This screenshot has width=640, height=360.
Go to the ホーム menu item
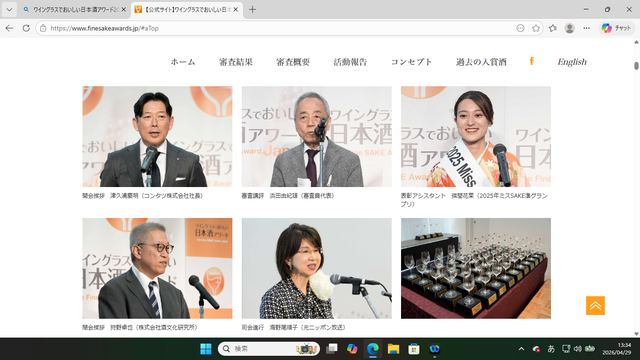coord(183,62)
